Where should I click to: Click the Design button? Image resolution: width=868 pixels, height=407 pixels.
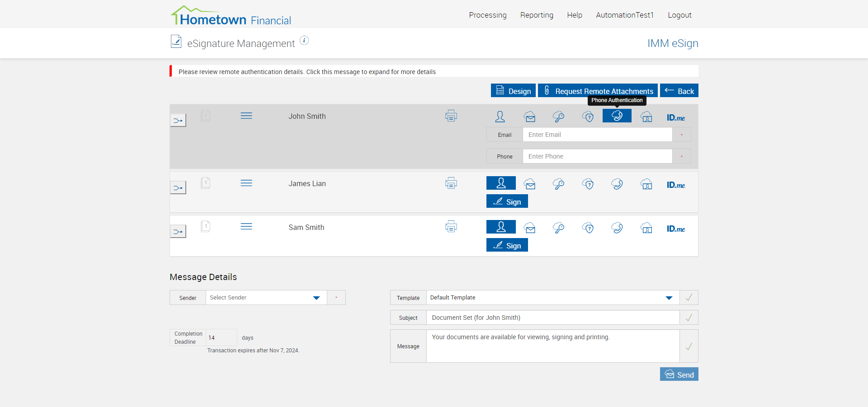[x=513, y=90]
